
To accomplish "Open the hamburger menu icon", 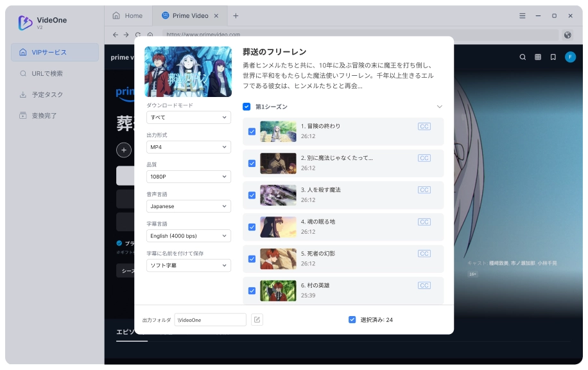I will pyautogui.click(x=522, y=16).
